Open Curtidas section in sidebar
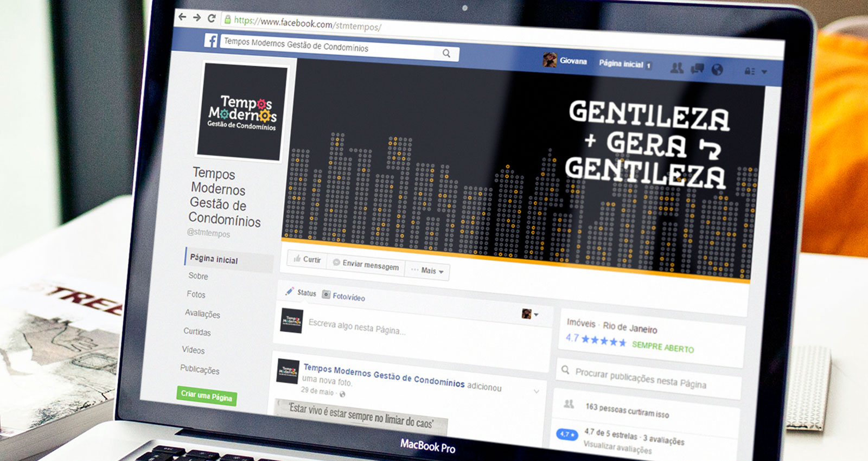Image resolution: width=868 pixels, height=461 pixels. point(197,331)
